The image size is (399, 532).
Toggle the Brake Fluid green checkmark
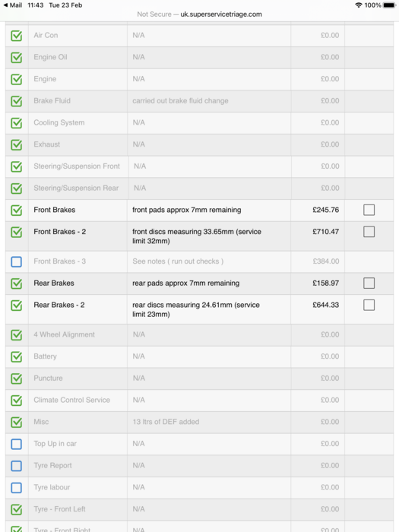pyautogui.click(x=16, y=101)
